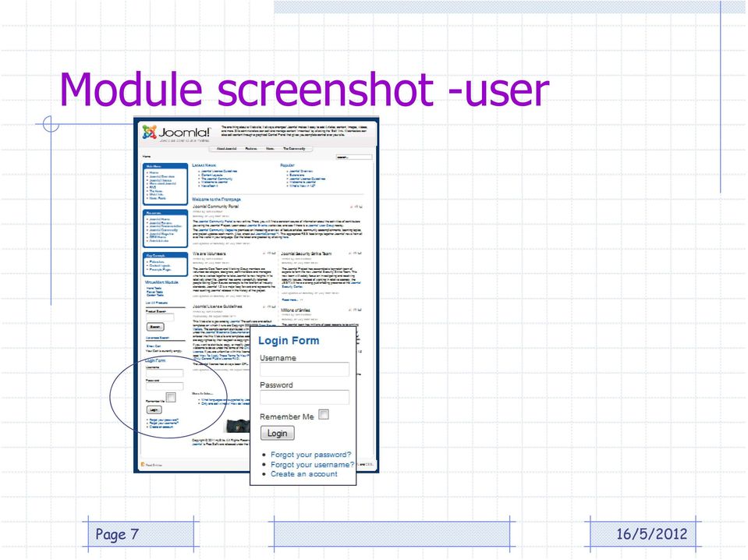Tick Remember Me checkbox in sidebar form
This screenshot has width=748, height=560.
[x=171, y=397]
